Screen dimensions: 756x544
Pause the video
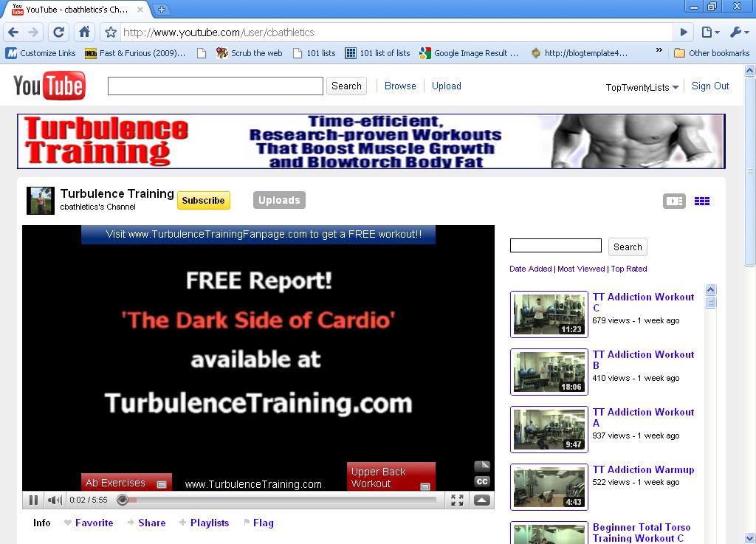coord(33,500)
